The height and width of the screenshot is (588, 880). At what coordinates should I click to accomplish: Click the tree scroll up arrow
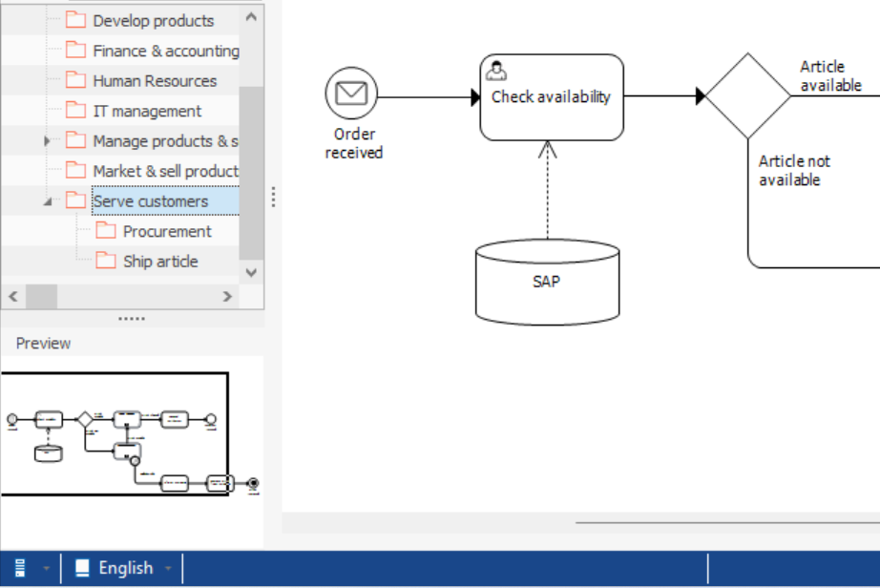tap(251, 17)
